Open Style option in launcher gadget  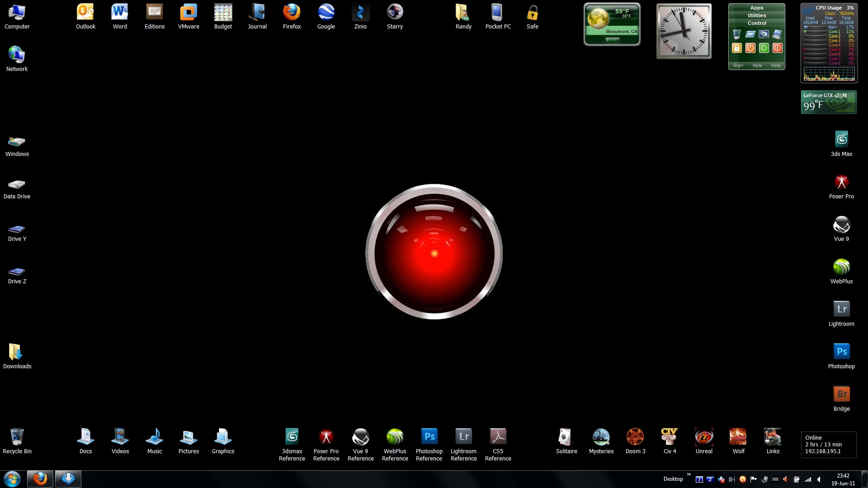(x=757, y=66)
